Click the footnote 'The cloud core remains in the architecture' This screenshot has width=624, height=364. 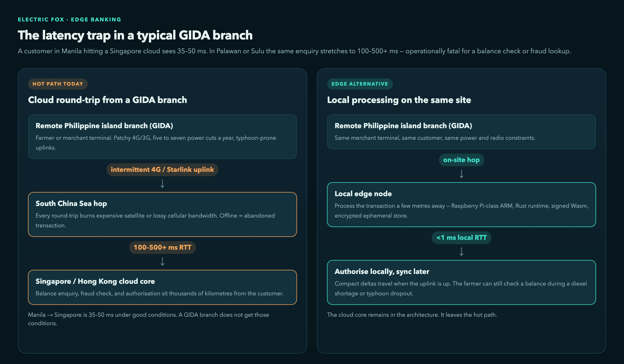(x=412, y=315)
